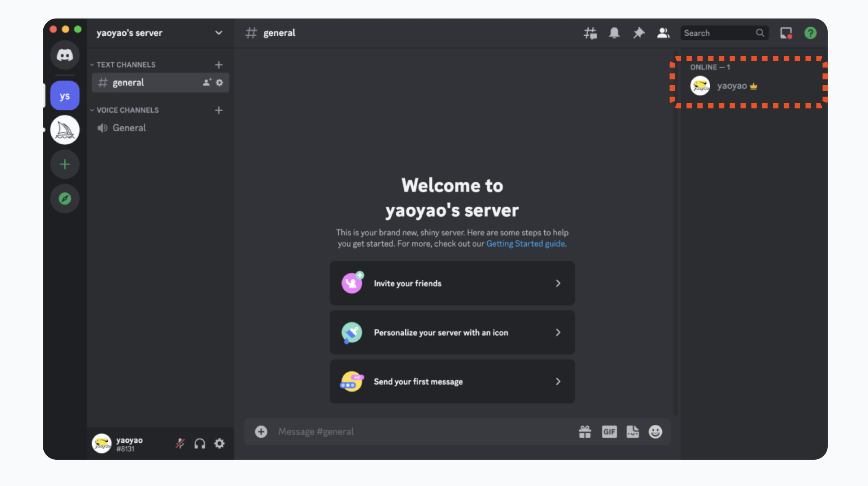Add a server with plus button
The width and height of the screenshot is (868, 486).
[x=65, y=164]
